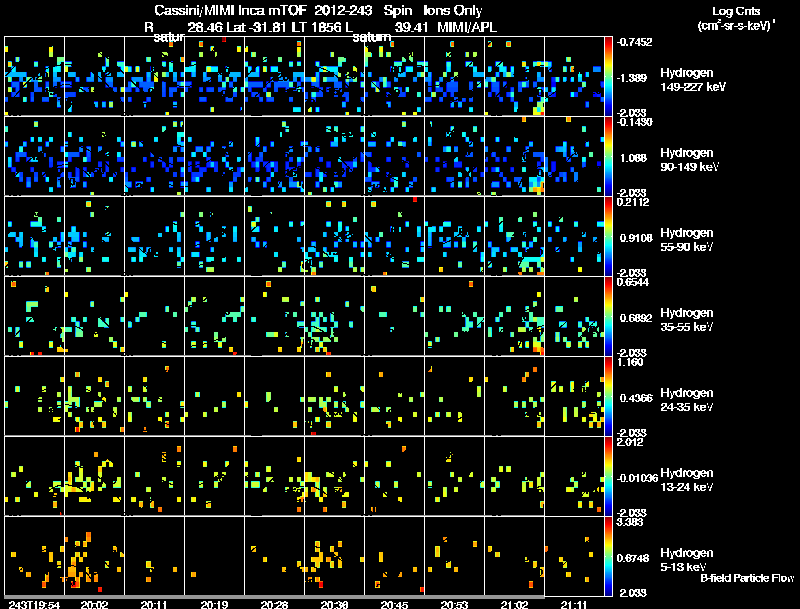Image resolution: width=800 pixels, height=609 pixels.
Task: Click the 20:45 time axis label
Action: 394,604
